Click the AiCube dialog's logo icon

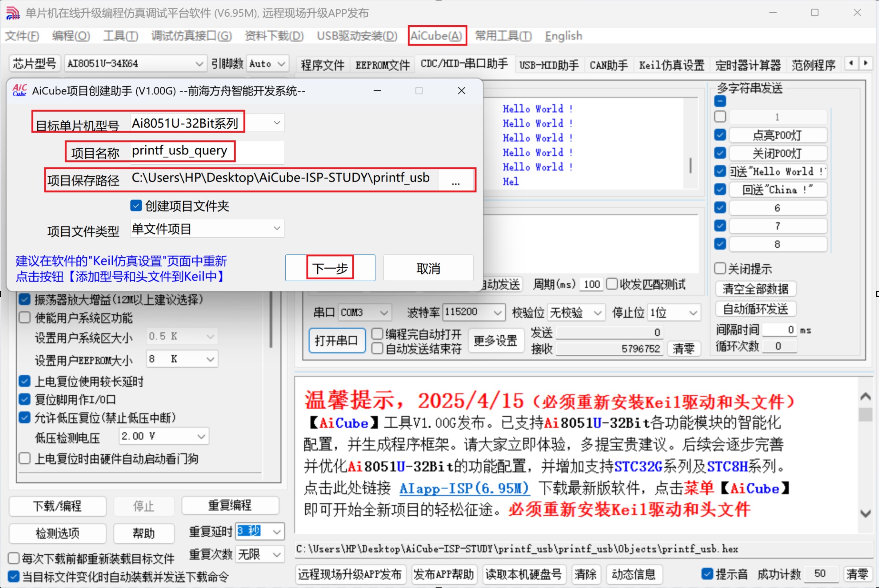pyautogui.click(x=19, y=90)
